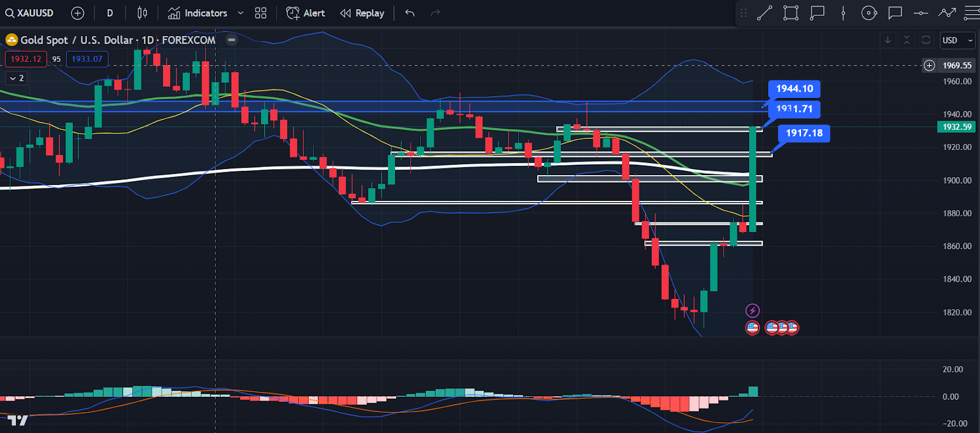Click the 1960.00 price scale label
Screen dimensions: 980x433
coord(957,81)
